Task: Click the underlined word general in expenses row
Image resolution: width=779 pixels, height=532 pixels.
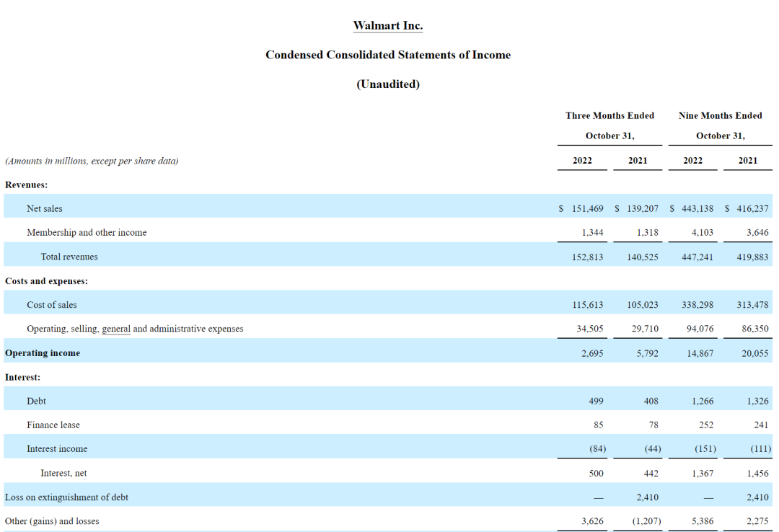Action: tap(116, 329)
